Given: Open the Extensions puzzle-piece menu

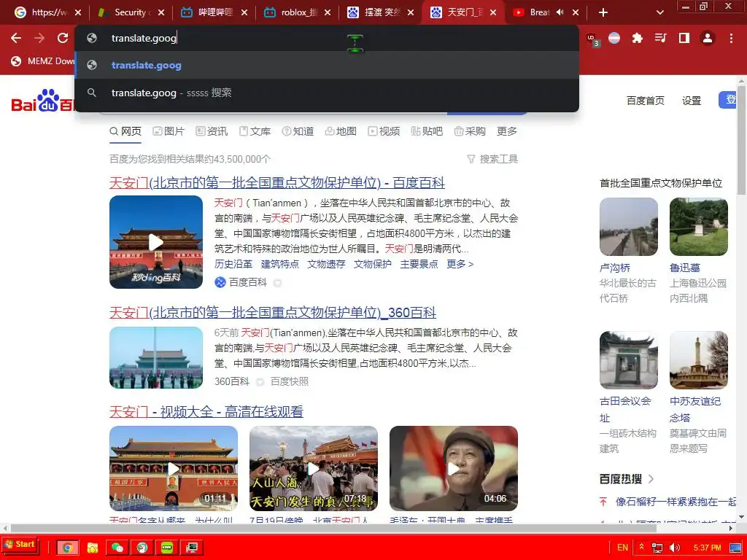Looking at the screenshot, I should coord(638,38).
